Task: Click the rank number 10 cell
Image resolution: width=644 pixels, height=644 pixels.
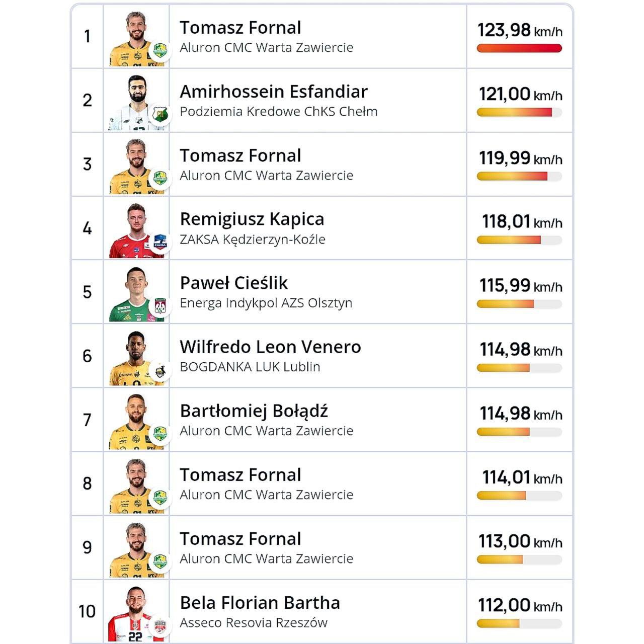Action: click(x=87, y=611)
